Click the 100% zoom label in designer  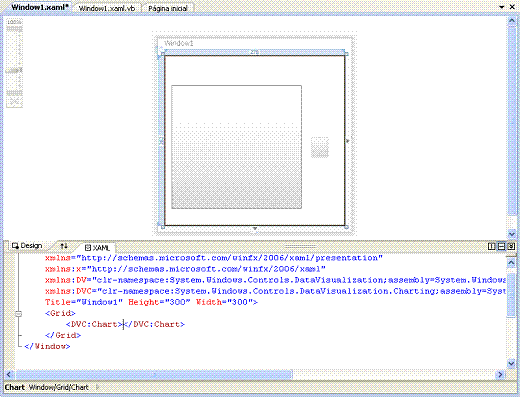[14, 22]
